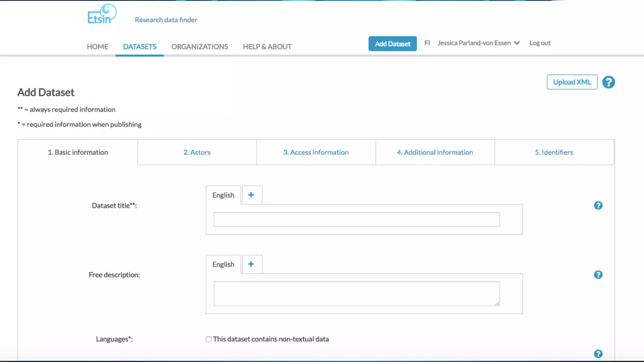Check 'This dataset contains non-textual data'
The width and height of the screenshot is (644, 362).
pos(208,339)
